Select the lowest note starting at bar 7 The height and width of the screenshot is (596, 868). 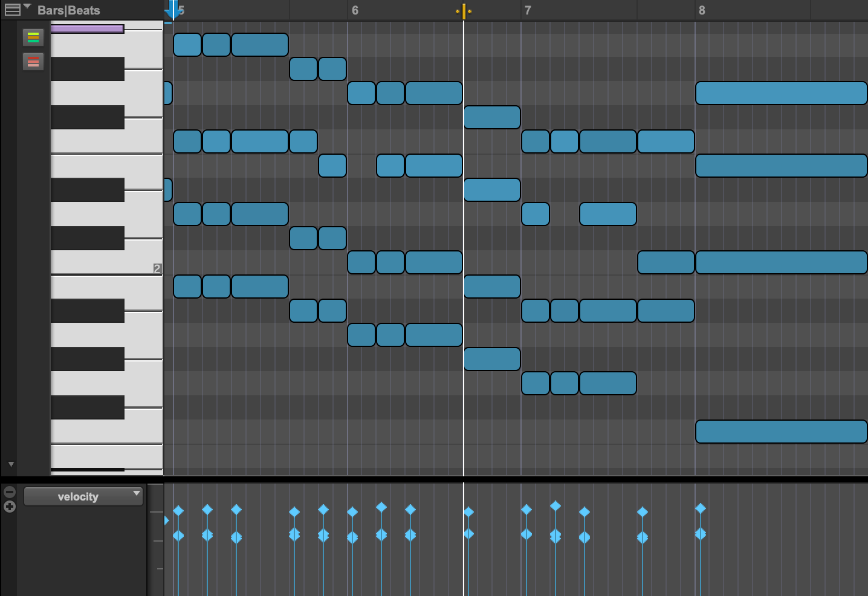[536, 383]
